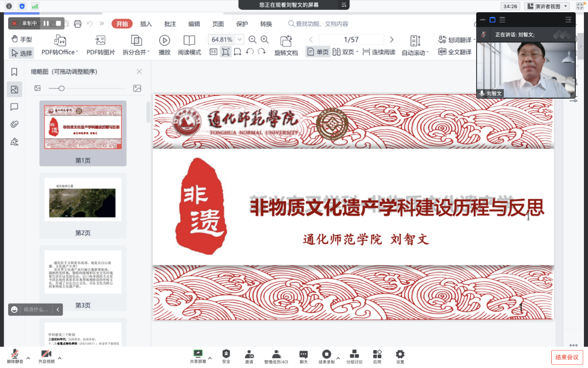This screenshot has width=588, height=368.
Task: Adjust thumbnail size slider handle
Action: coord(61,88)
